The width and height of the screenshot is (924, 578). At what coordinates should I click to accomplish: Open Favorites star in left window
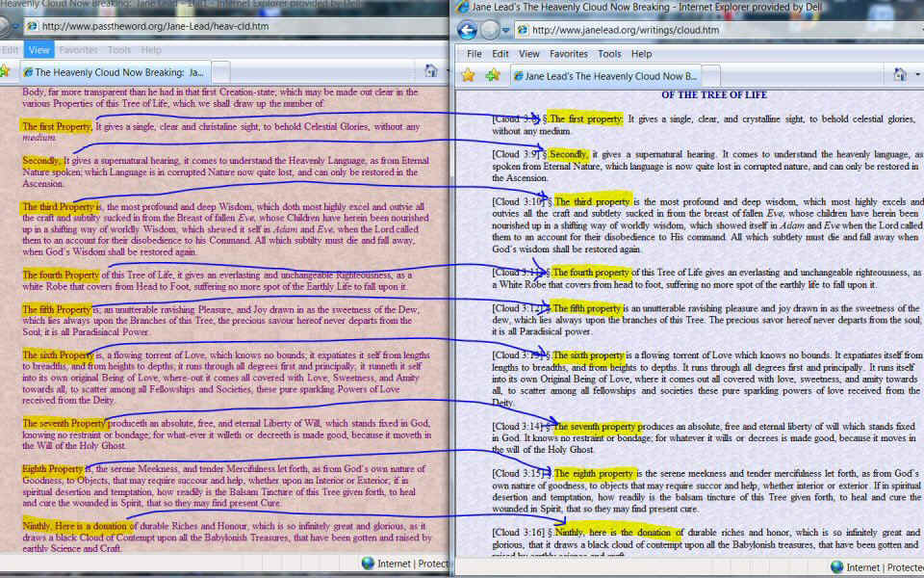click(x=5, y=71)
